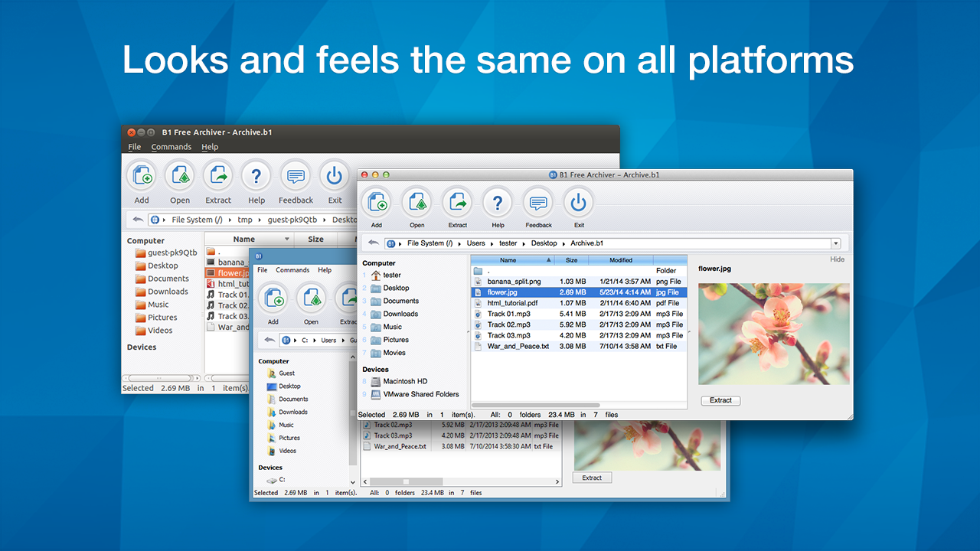Click the flower.jpg preview image in the Mac window
The height and width of the screenshot is (551, 980).
tap(773, 334)
